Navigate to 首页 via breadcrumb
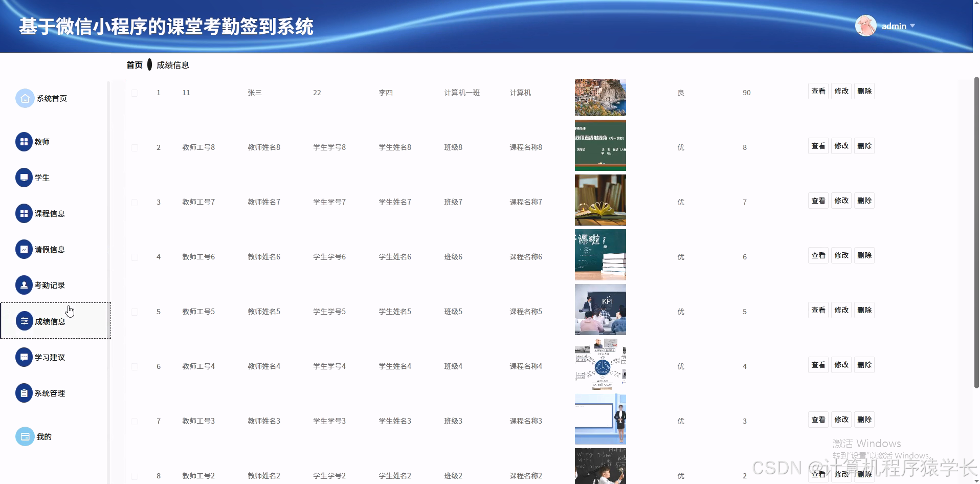Viewport: 980px width, 484px height. (x=134, y=64)
